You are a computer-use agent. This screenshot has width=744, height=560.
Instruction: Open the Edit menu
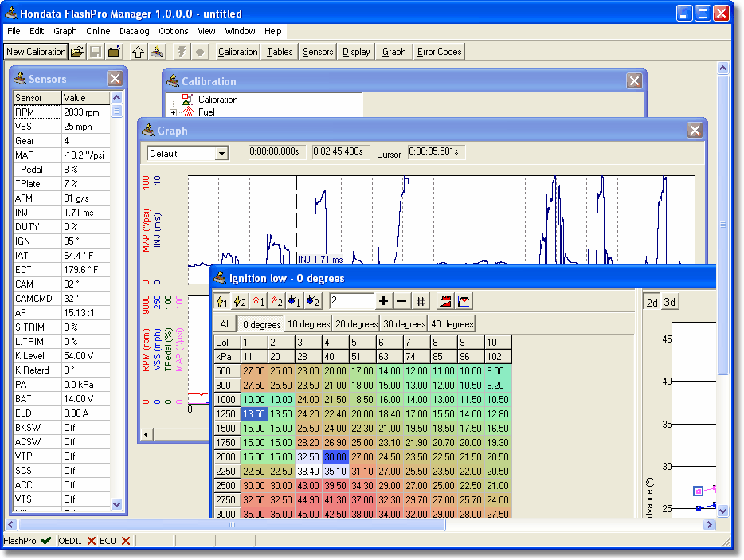(x=37, y=31)
